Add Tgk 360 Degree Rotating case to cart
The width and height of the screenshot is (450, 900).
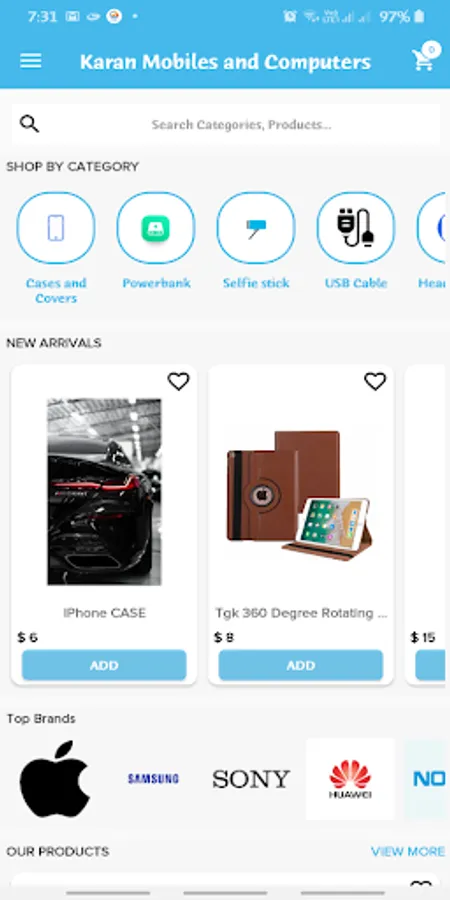point(301,665)
